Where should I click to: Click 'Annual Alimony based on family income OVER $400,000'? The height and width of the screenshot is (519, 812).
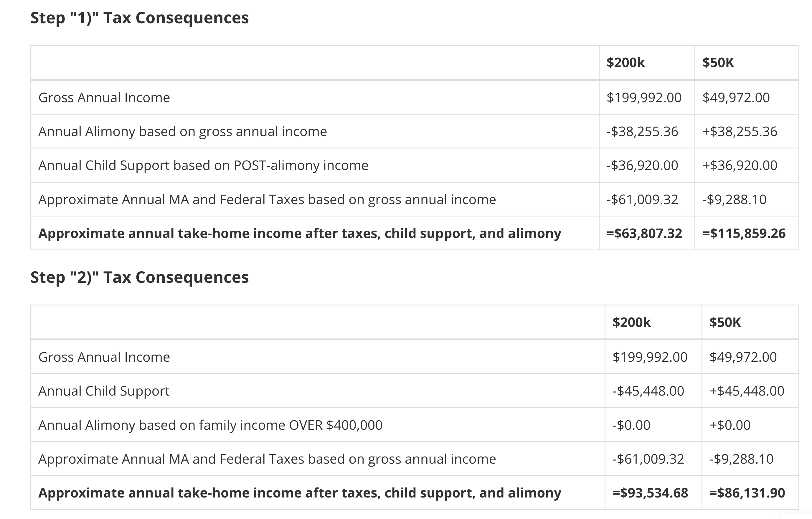(x=210, y=425)
